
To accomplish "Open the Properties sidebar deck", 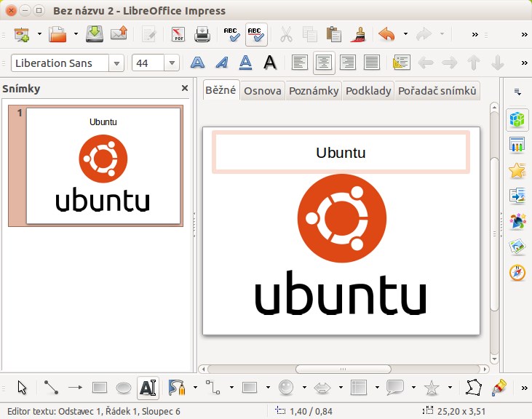I will (x=517, y=119).
